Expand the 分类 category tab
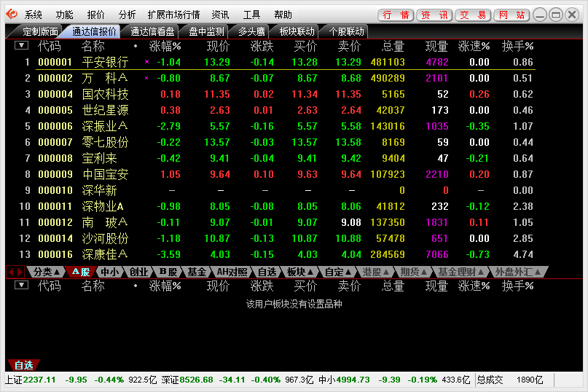 [x=46, y=272]
